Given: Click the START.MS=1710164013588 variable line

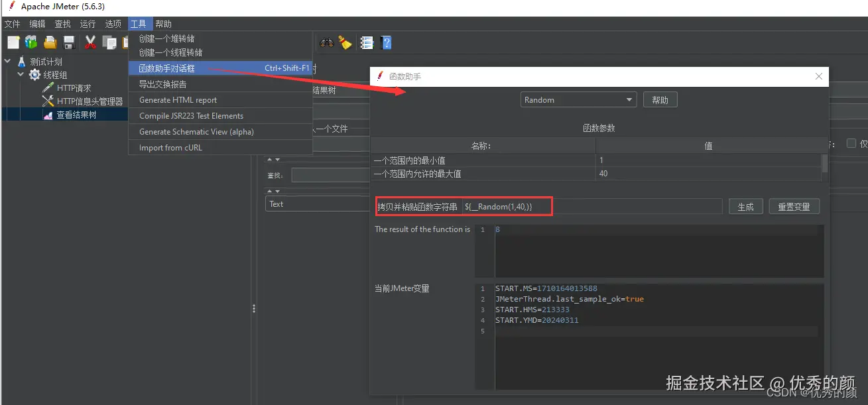Looking at the screenshot, I should tap(546, 288).
